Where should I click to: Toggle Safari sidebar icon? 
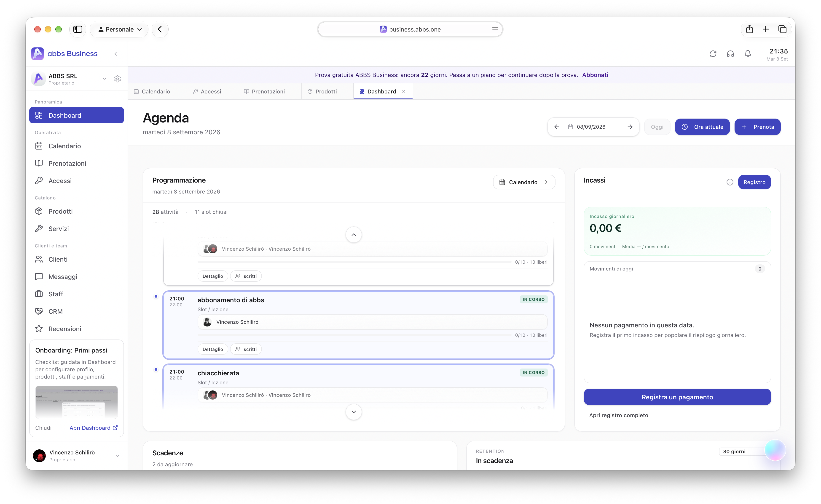(78, 29)
